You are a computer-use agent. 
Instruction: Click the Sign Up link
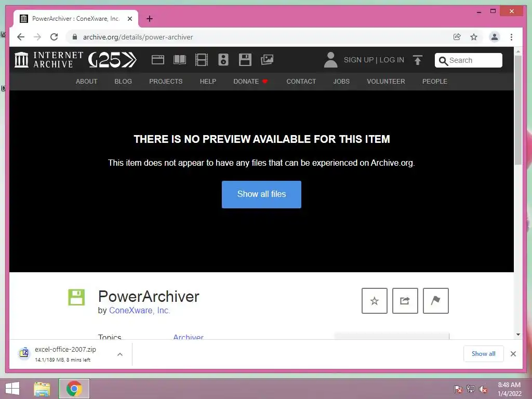click(x=358, y=60)
